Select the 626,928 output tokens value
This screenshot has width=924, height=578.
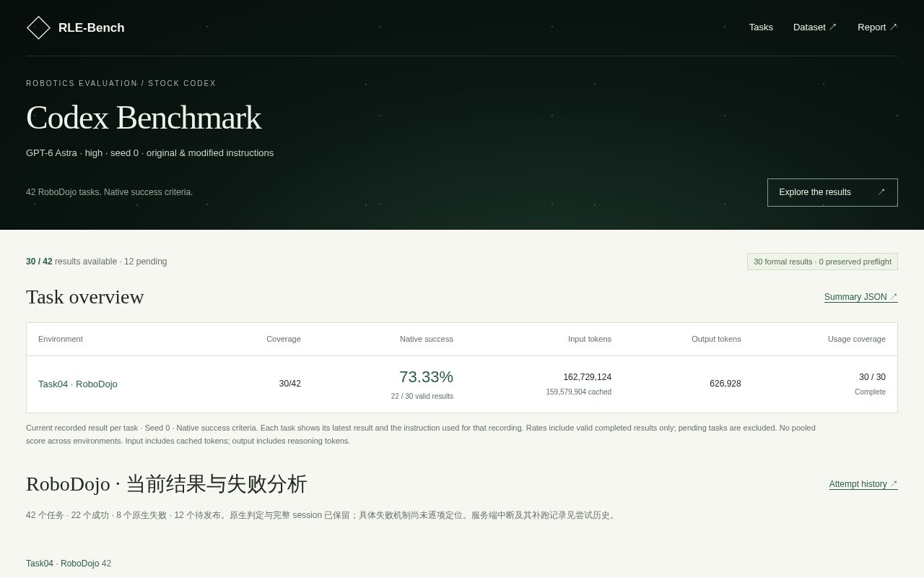click(725, 384)
